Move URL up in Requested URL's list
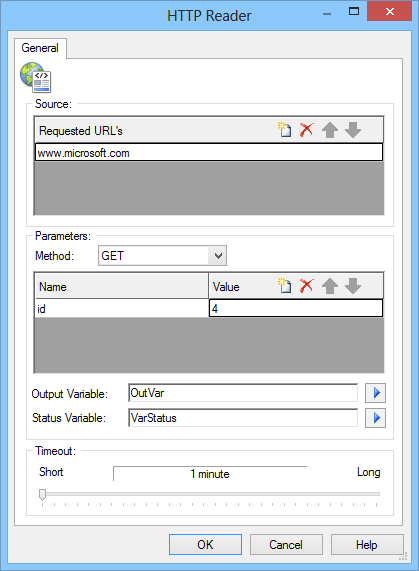The height and width of the screenshot is (571, 419). 330,130
